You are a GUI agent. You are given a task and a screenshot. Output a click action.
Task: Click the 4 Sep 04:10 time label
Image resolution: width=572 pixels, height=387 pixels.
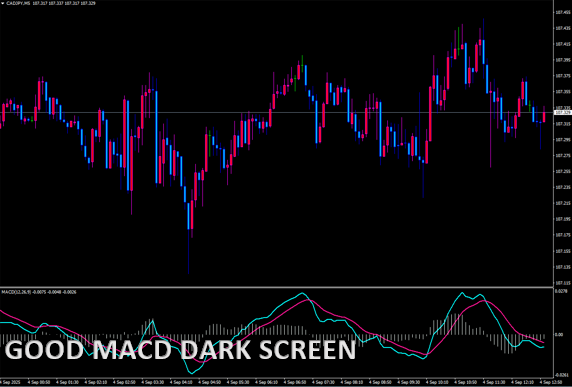[x=182, y=382]
